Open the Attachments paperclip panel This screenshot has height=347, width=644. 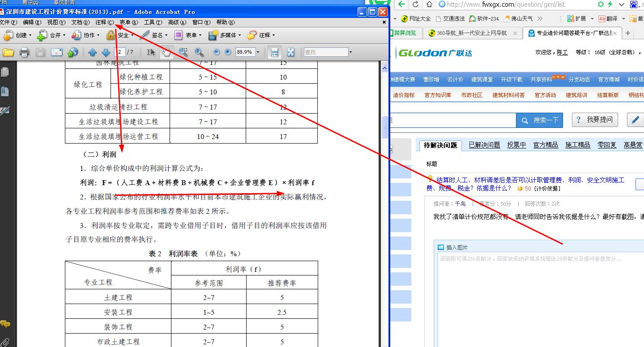(x=5, y=342)
